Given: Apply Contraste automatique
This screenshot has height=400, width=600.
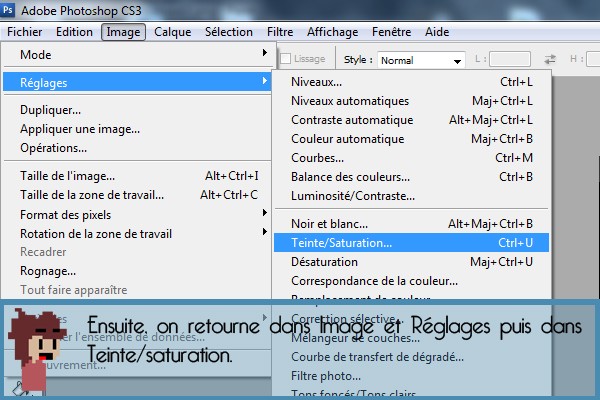Looking at the screenshot, I should click(411, 120).
